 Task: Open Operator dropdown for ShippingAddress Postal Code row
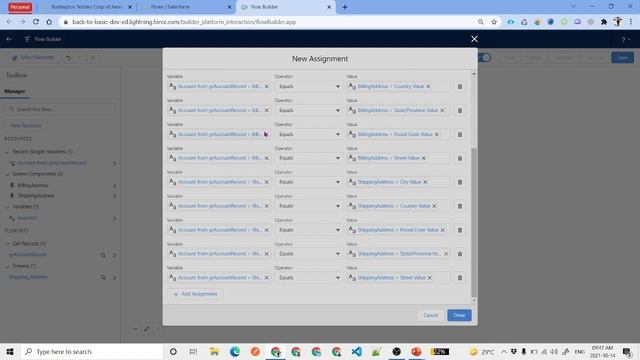[309, 230]
